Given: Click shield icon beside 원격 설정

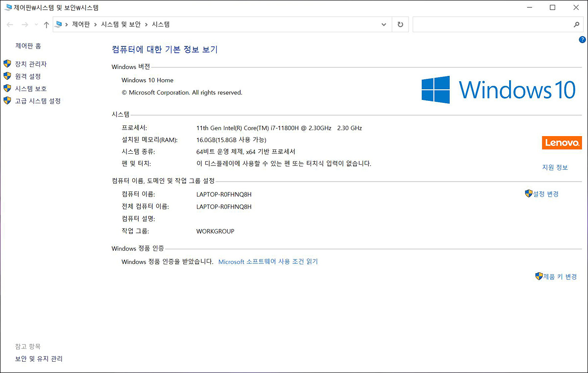Looking at the screenshot, I should click(7, 76).
